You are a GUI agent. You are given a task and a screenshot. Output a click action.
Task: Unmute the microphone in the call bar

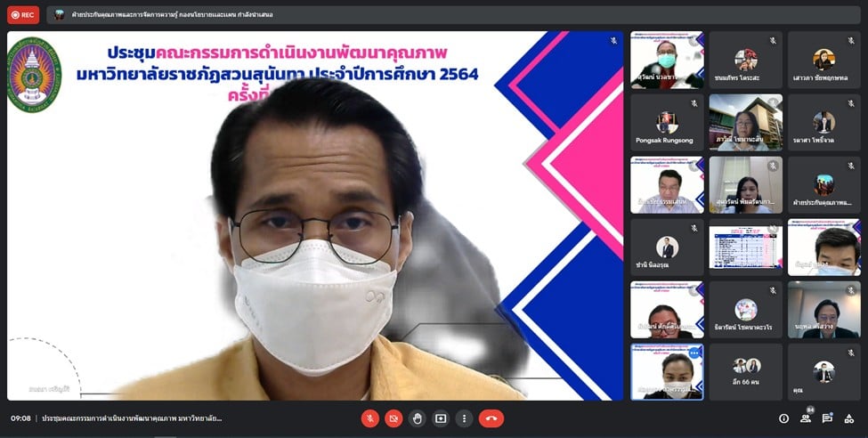click(370, 418)
